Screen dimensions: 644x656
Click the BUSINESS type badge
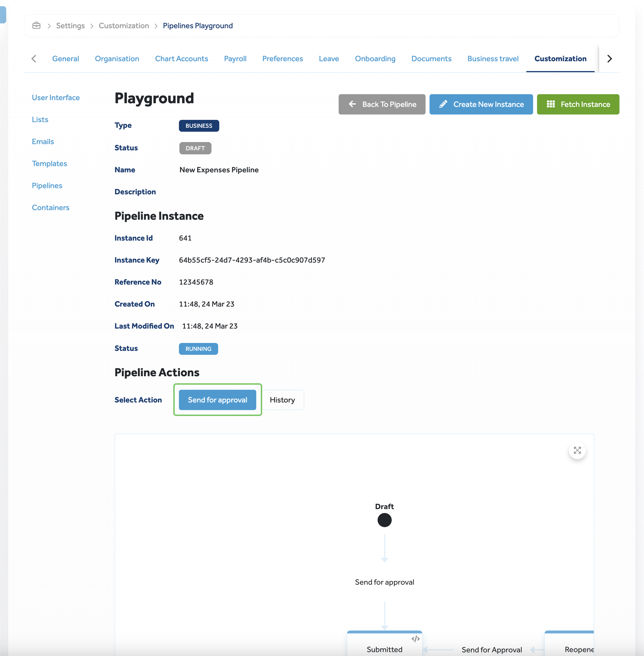tap(199, 126)
